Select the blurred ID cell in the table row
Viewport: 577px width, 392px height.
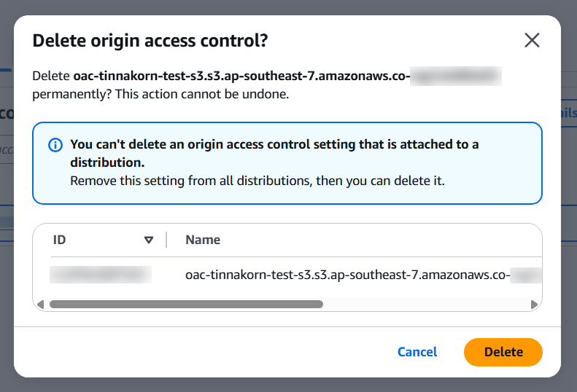[x=101, y=275]
